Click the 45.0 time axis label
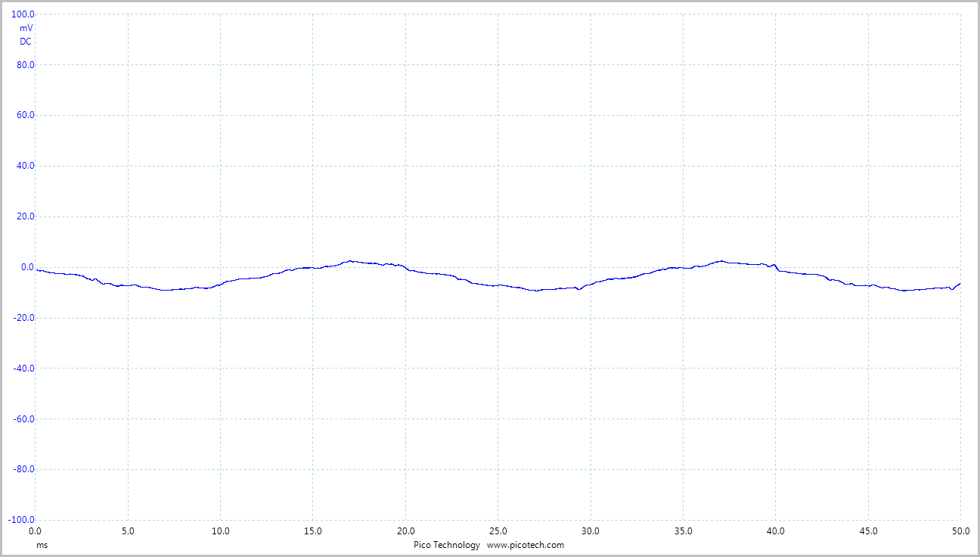 868,531
